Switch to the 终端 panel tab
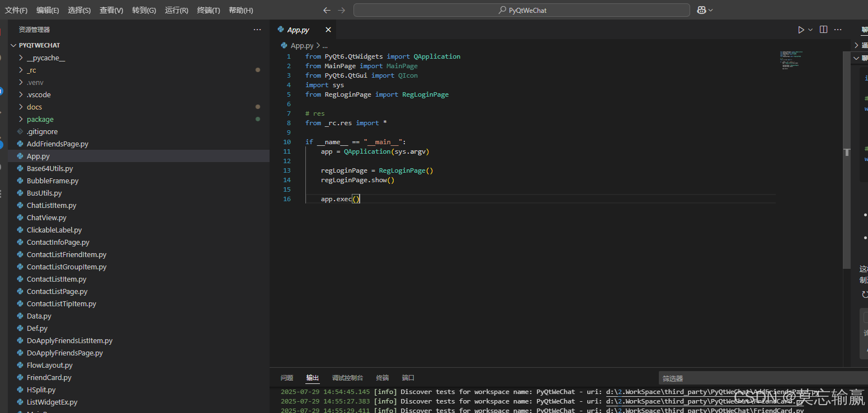Screen dimensions: 868x413 [383, 378]
